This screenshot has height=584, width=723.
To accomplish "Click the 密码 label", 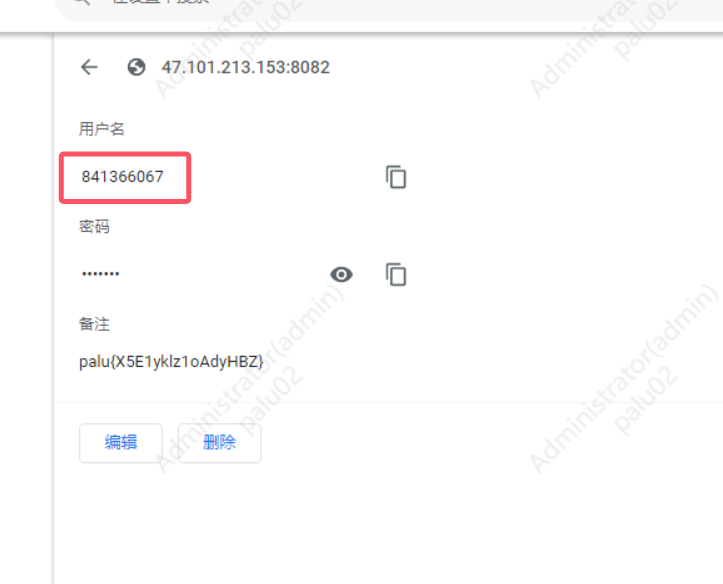I will (94, 227).
